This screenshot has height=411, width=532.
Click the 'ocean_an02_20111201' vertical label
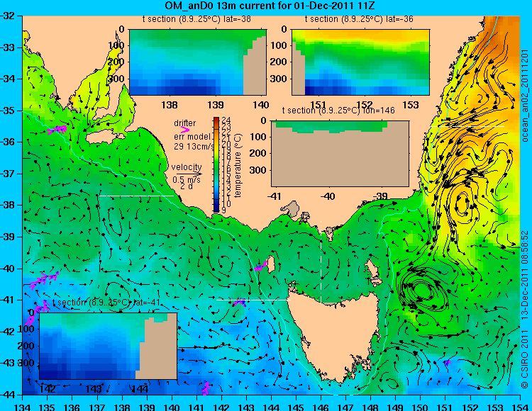coord(526,96)
